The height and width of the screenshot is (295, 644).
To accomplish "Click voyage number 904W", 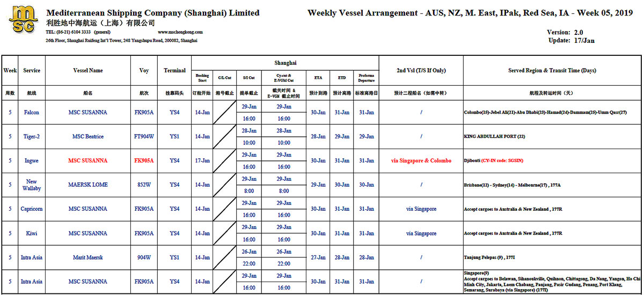I will (x=144, y=257).
